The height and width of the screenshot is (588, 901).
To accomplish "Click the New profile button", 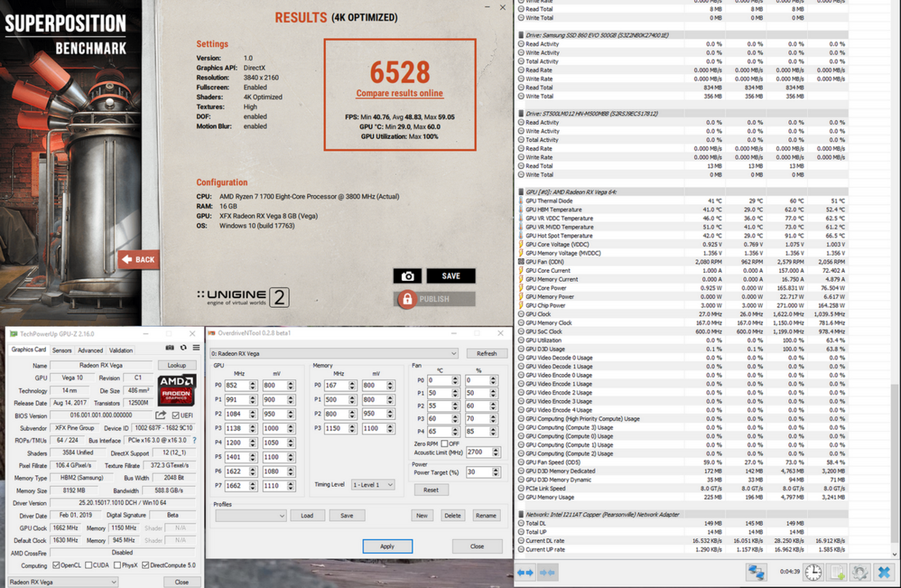I will [422, 515].
